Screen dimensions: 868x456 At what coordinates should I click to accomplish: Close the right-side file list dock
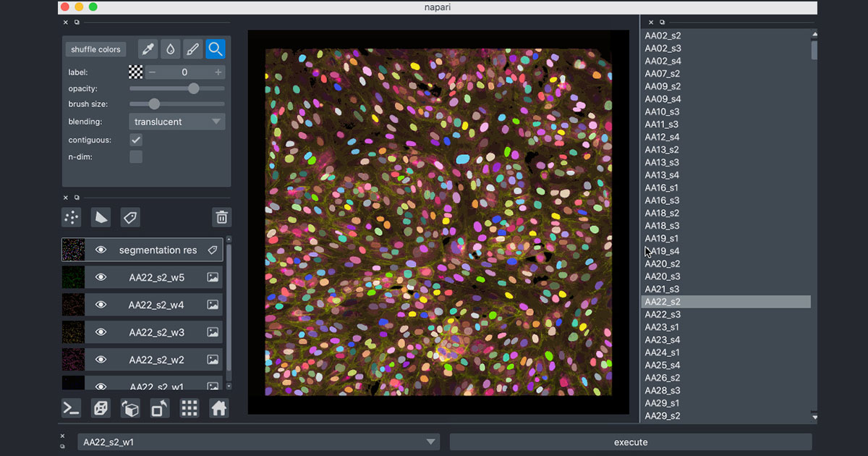point(651,22)
